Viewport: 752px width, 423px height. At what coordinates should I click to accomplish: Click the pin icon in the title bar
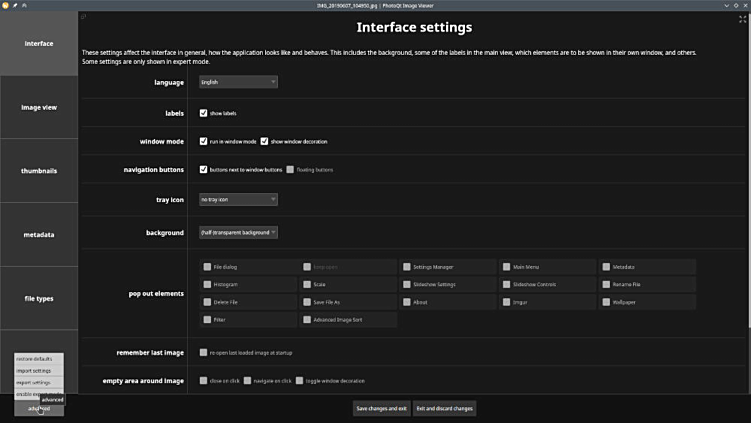click(x=15, y=5)
